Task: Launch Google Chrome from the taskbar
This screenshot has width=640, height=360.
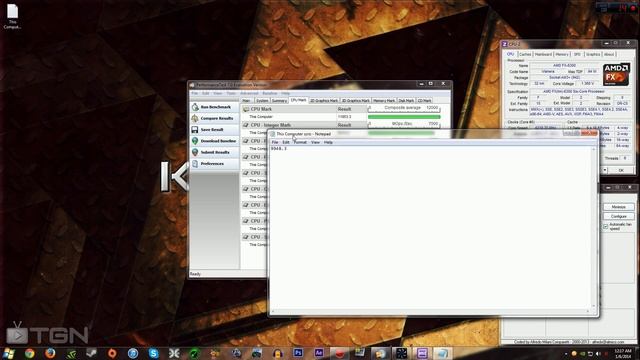Action: point(29,353)
